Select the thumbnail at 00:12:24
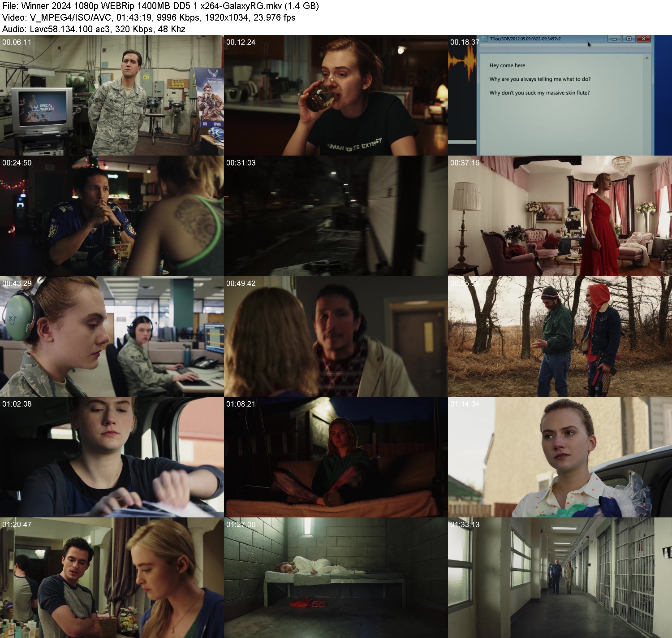Viewport: 672px width, 638px height. coord(336,95)
